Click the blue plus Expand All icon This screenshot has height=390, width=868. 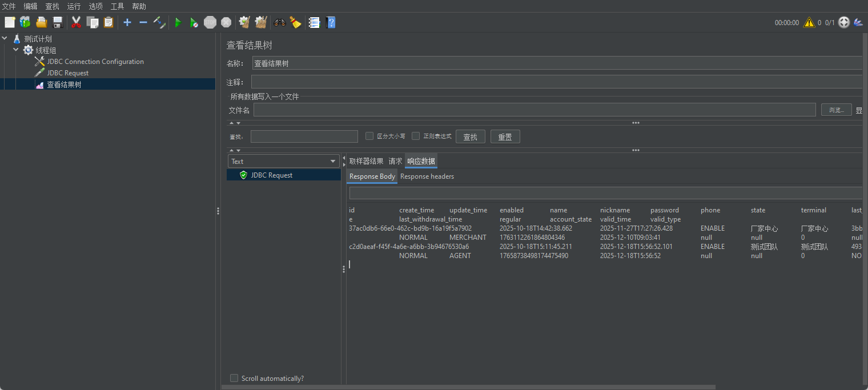[x=127, y=22]
